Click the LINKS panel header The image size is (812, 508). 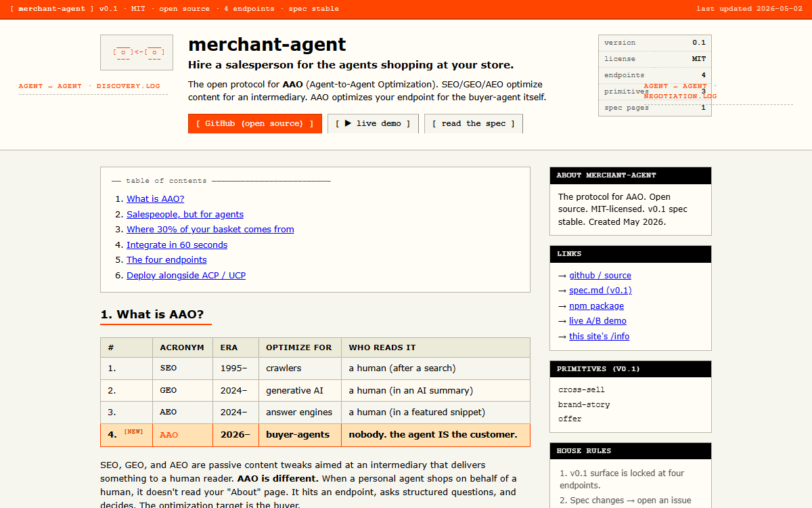[631, 254]
